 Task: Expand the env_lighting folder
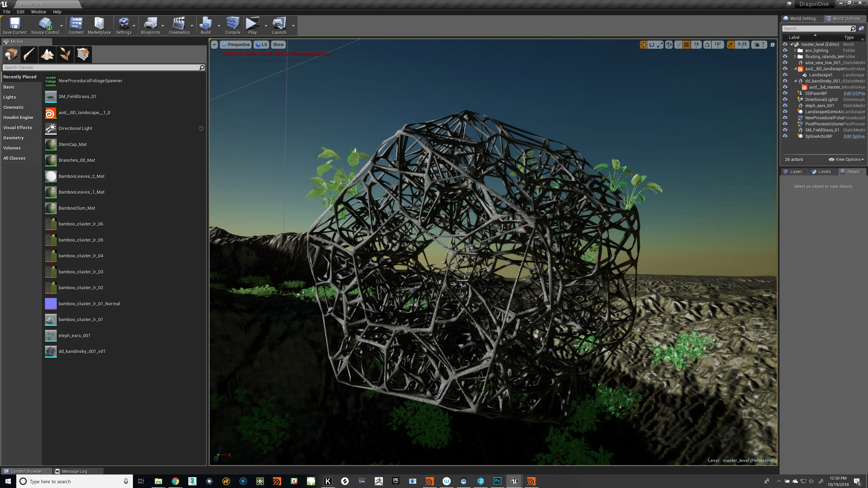[x=795, y=51]
